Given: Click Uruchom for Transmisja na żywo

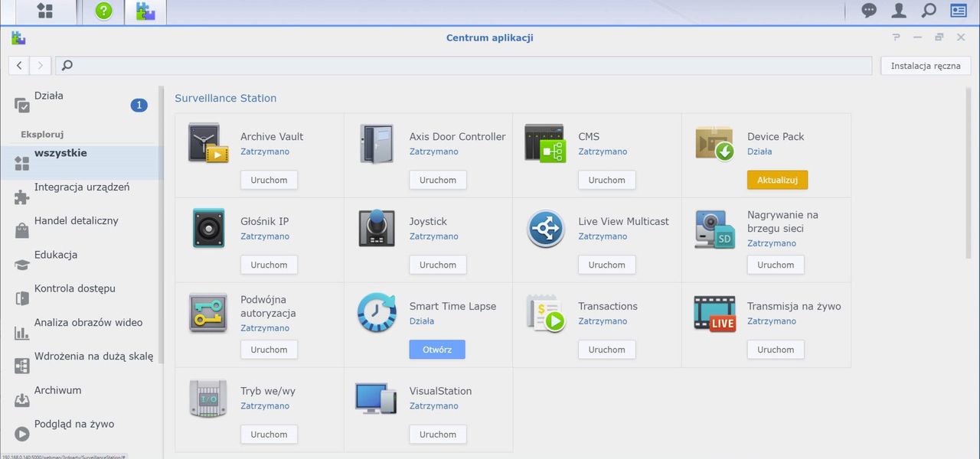Looking at the screenshot, I should [x=776, y=350].
